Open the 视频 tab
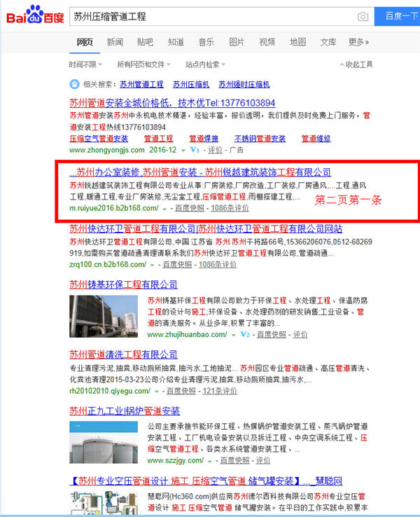This screenshot has height=517, width=420. tap(267, 42)
